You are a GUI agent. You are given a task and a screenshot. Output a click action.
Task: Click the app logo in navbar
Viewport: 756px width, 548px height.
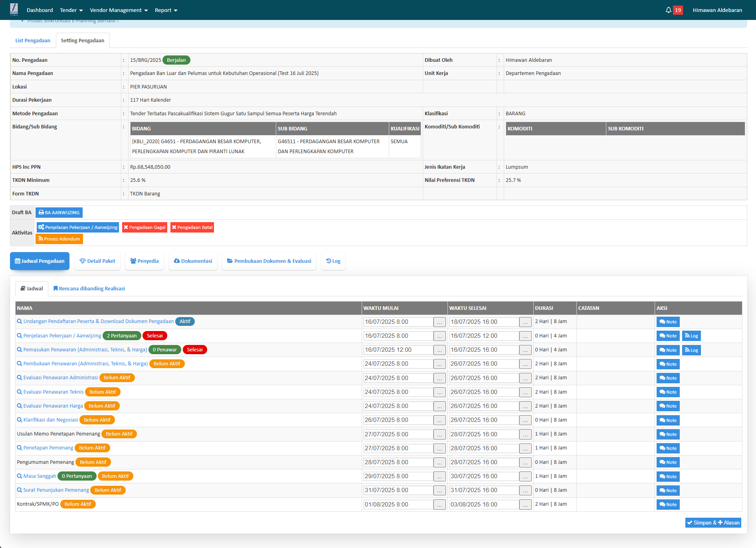[x=14, y=10]
